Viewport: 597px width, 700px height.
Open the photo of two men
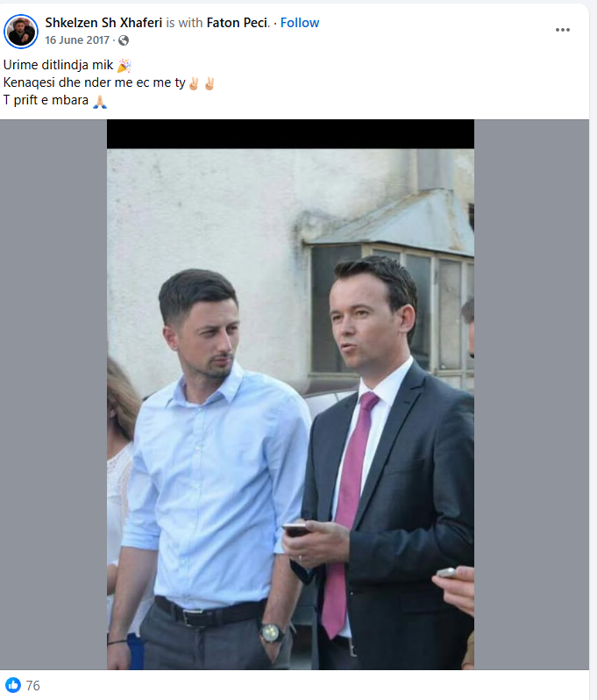[x=290, y=409]
